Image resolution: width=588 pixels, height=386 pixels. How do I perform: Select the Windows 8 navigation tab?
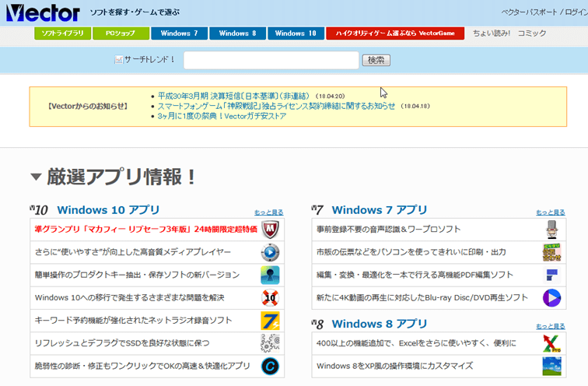[x=238, y=33]
